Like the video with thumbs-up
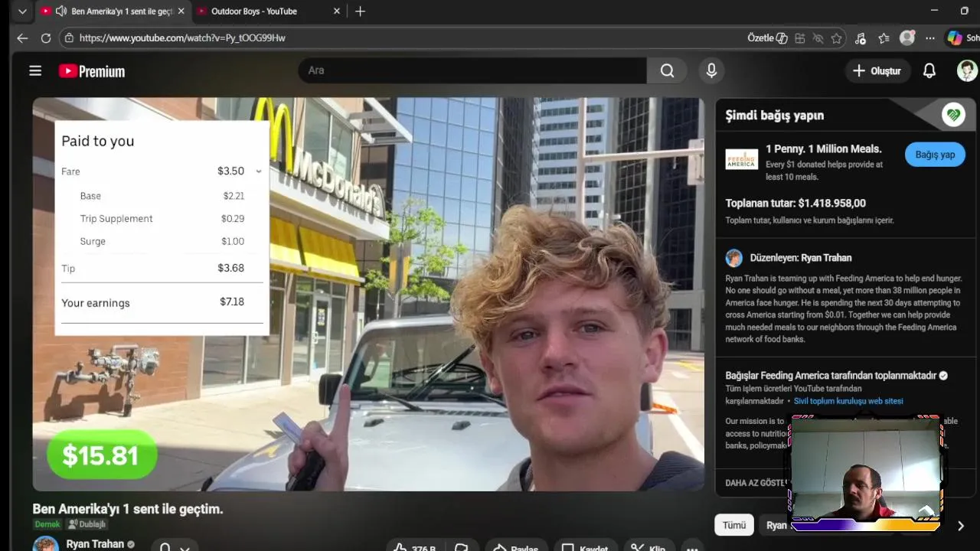This screenshot has width=980, height=551. [413, 548]
